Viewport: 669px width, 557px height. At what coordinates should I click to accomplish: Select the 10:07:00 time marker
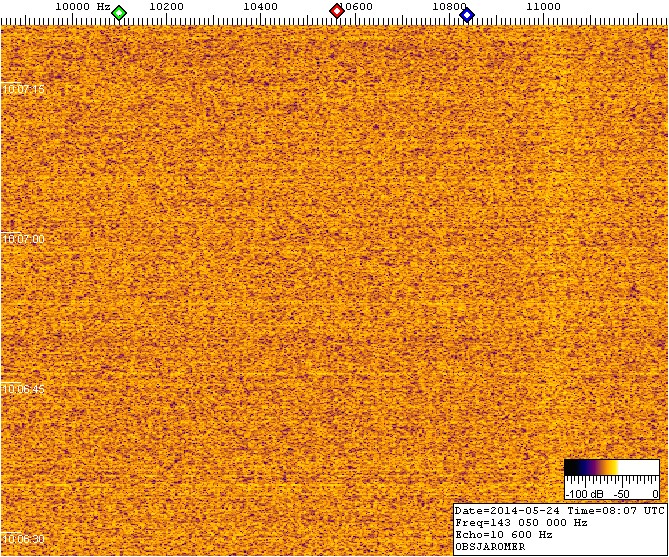[25, 239]
